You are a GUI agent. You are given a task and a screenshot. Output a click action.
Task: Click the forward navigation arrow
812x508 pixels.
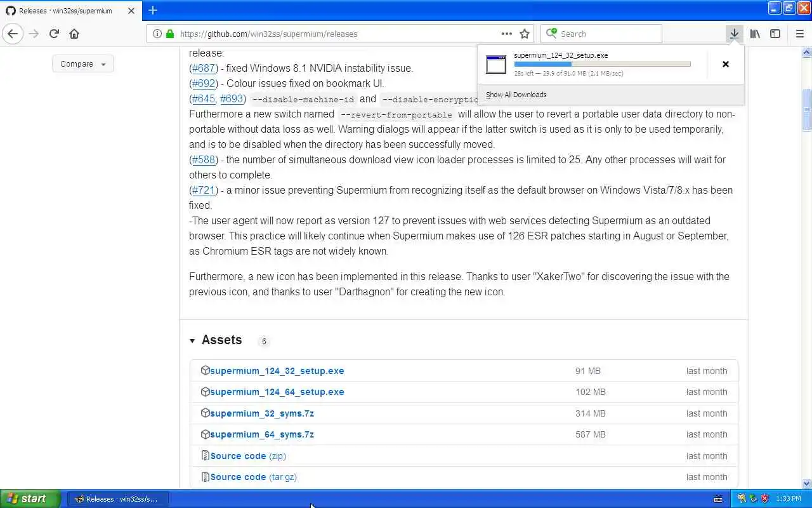pyautogui.click(x=34, y=34)
